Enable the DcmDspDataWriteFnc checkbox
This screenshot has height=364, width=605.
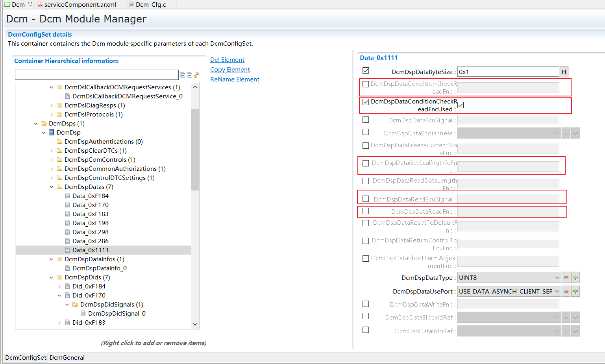point(365,303)
